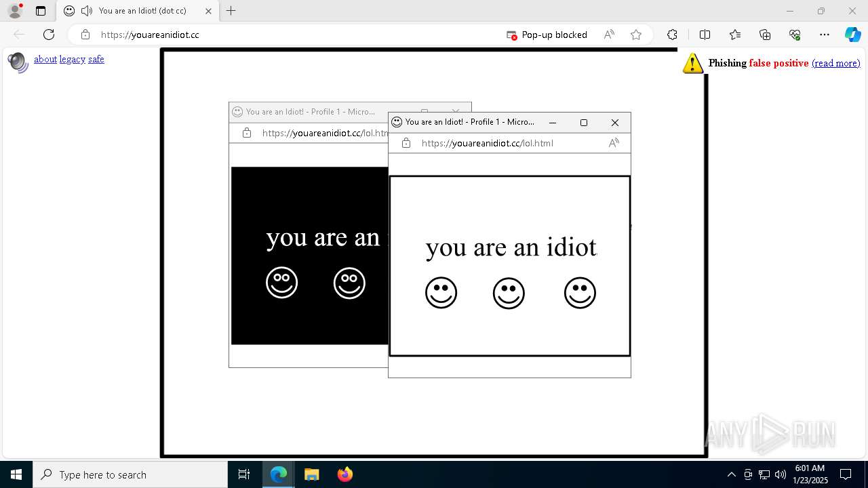Click the 'Type here to search' box
Viewport: 868px width, 488px height.
pyautogui.click(x=130, y=474)
